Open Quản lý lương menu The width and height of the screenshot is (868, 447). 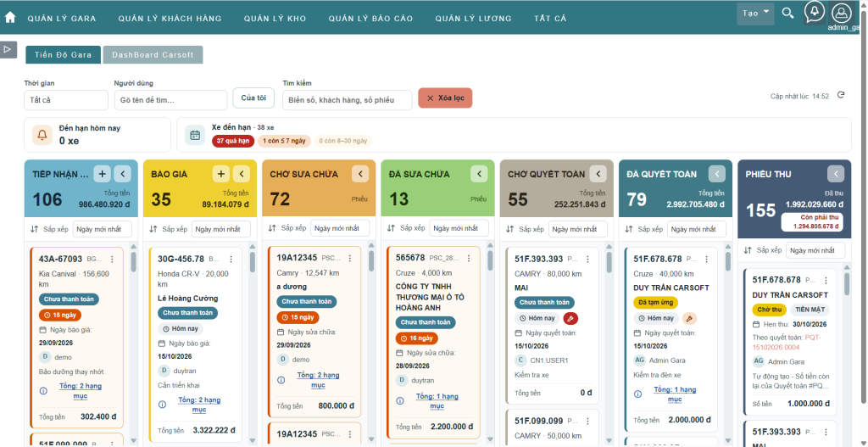click(x=473, y=19)
